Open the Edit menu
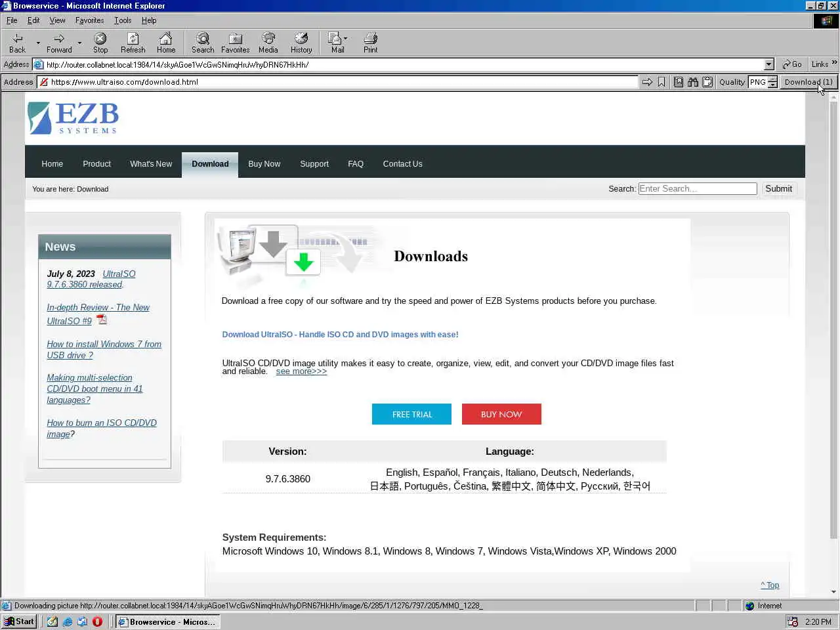The height and width of the screenshot is (630, 840). (x=33, y=20)
